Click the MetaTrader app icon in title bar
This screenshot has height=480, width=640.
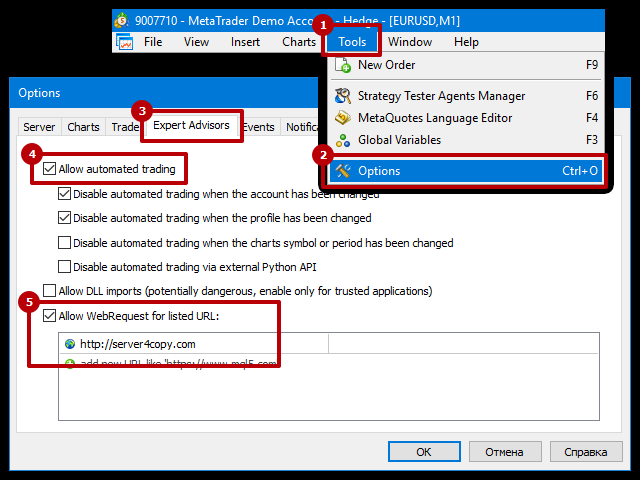122,20
